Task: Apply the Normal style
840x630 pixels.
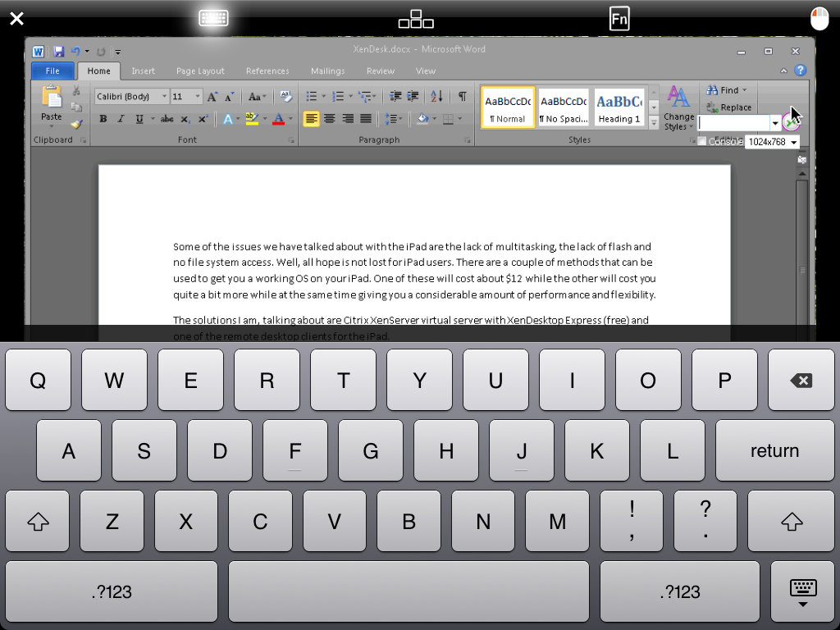Action: [x=508, y=107]
